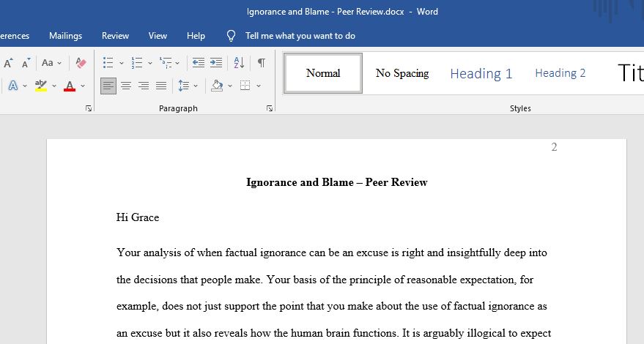Toggle show paragraph marks
Screen dimensions: 644x344
coord(262,63)
